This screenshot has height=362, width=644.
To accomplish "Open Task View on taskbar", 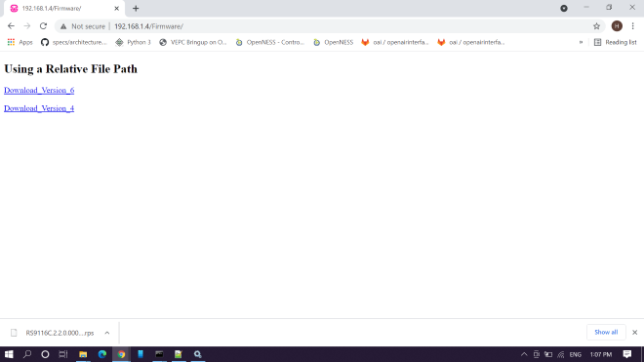I will tap(63, 354).
